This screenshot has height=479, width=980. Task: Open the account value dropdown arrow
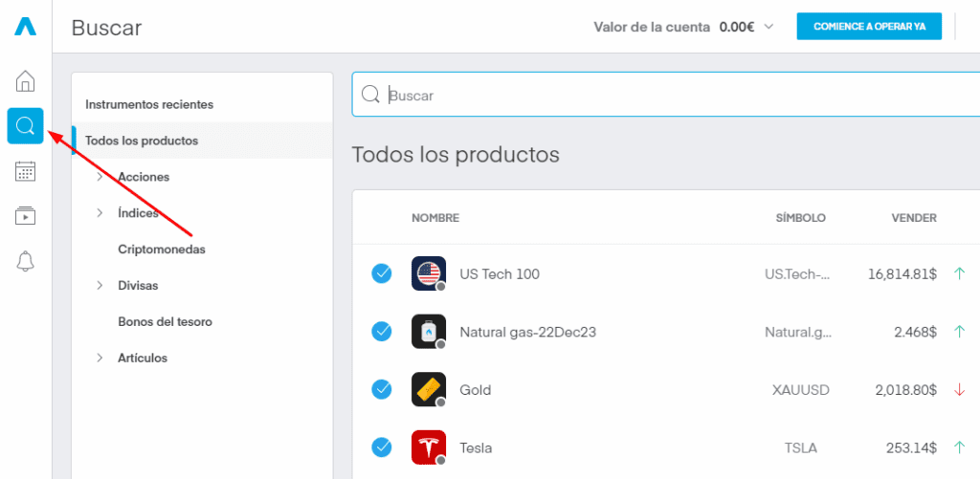[769, 27]
